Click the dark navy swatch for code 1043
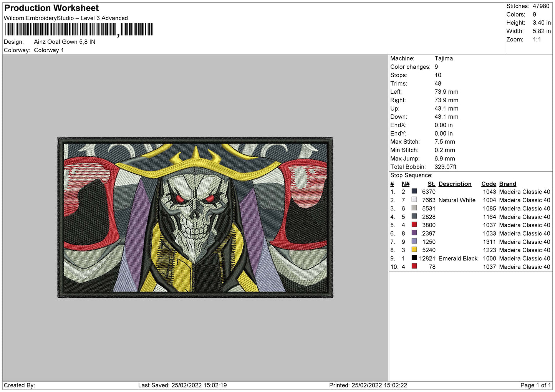Image resolution: width=555 pixels, height=392 pixels. point(414,191)
